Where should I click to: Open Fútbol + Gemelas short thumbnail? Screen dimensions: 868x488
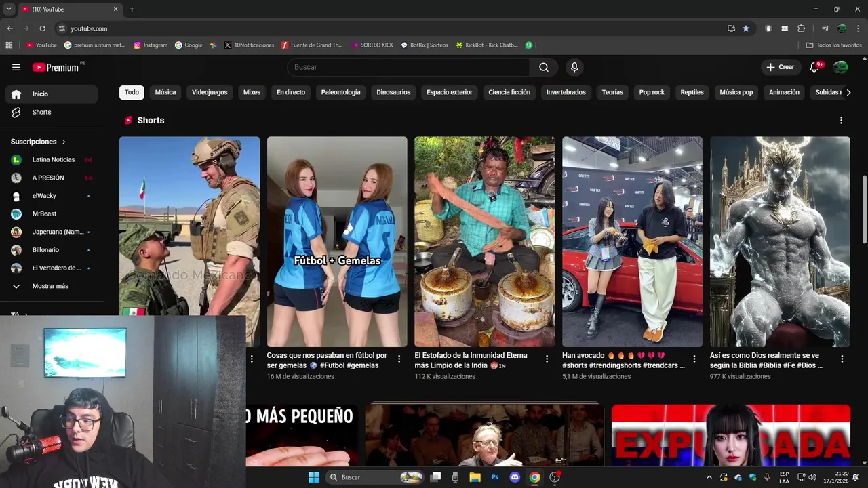[x=337, y=242]
